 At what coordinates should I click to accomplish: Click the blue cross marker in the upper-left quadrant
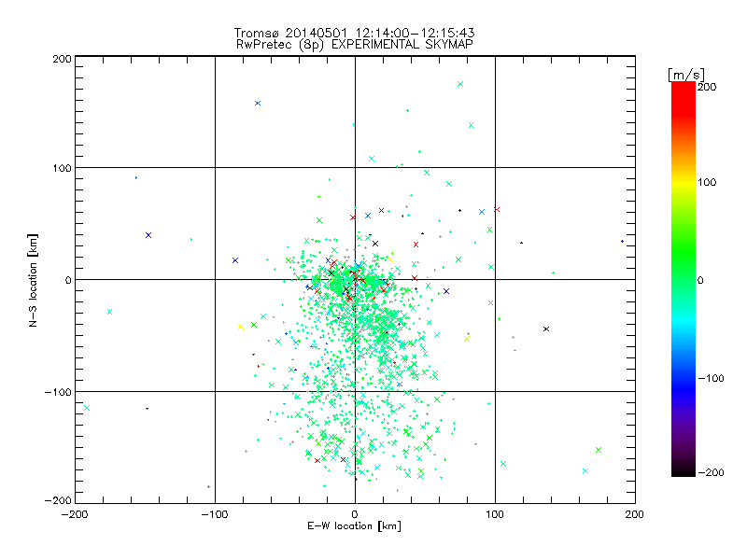click(258, 104)
